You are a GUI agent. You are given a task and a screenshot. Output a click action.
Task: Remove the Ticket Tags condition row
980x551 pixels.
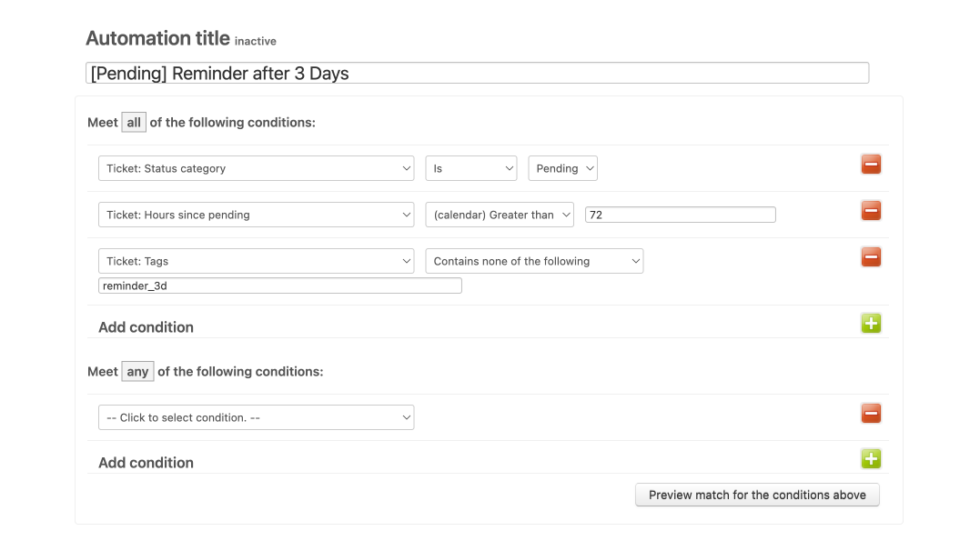(871, 257)
